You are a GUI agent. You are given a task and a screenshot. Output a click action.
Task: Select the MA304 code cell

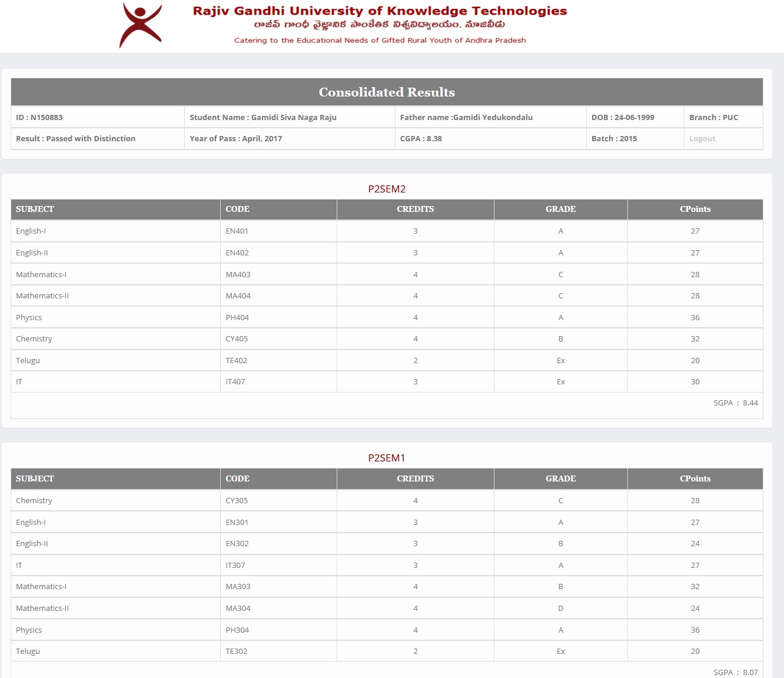coord(278,609)
